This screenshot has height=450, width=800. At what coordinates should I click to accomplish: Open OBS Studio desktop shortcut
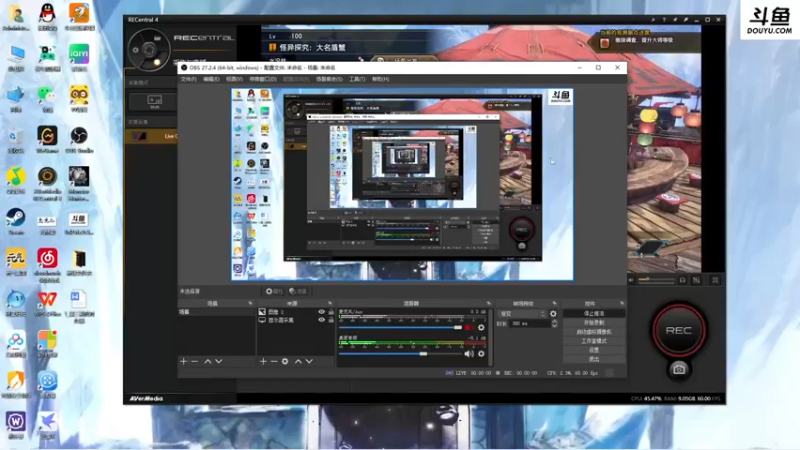click(x=79, y=139)
